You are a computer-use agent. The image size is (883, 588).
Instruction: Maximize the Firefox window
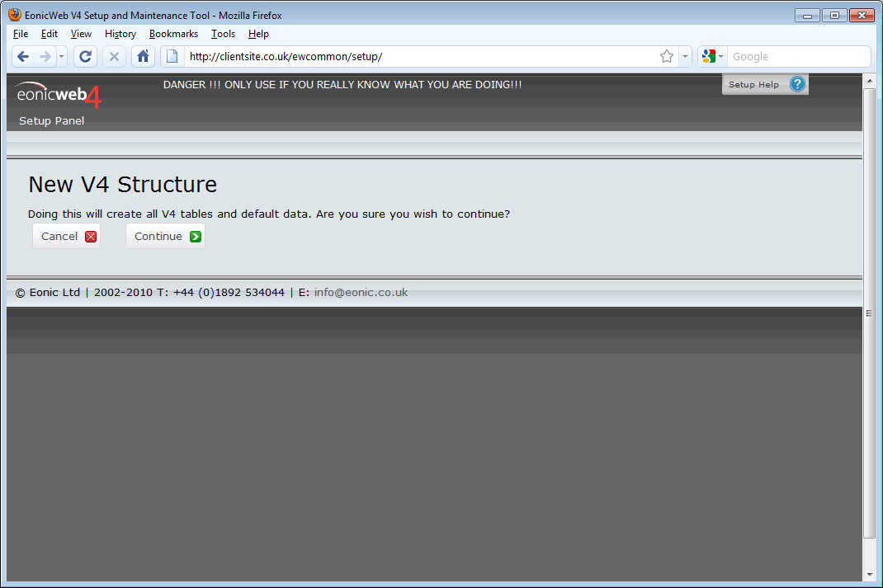click(x=834, y=15)
